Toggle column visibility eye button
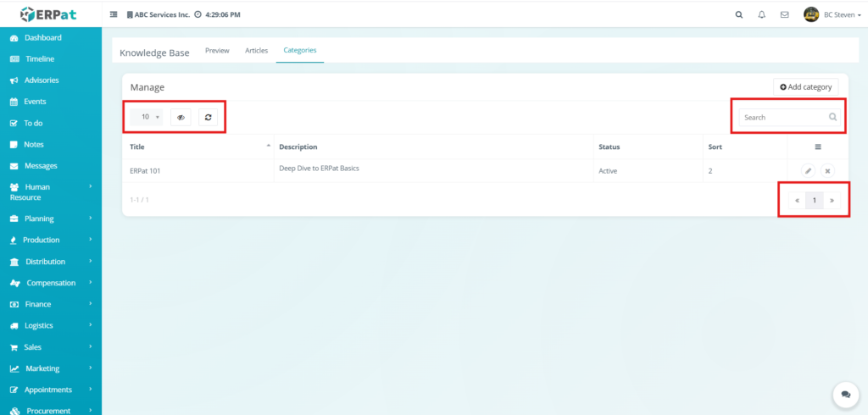 coord(181,118)
